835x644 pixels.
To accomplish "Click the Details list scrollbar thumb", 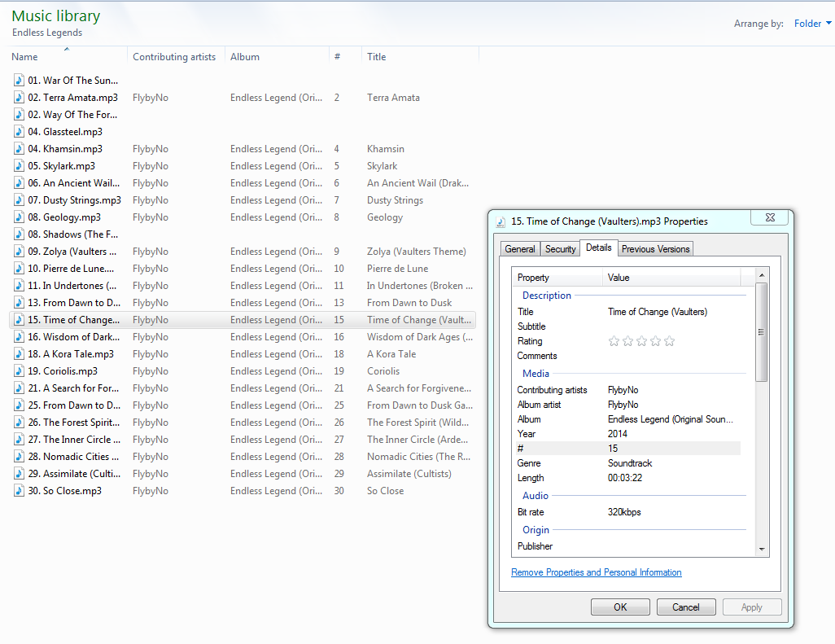I will click(x=762, y=332).
